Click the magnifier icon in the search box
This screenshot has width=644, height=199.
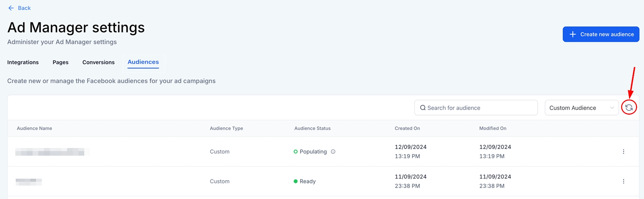(x=423, y=108)
